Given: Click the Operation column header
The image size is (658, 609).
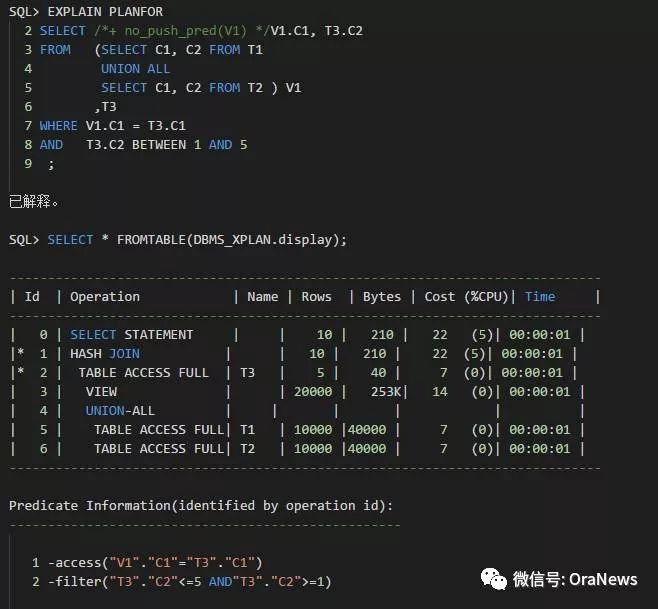Looking at the screenshot, I should tap(105, 297).
